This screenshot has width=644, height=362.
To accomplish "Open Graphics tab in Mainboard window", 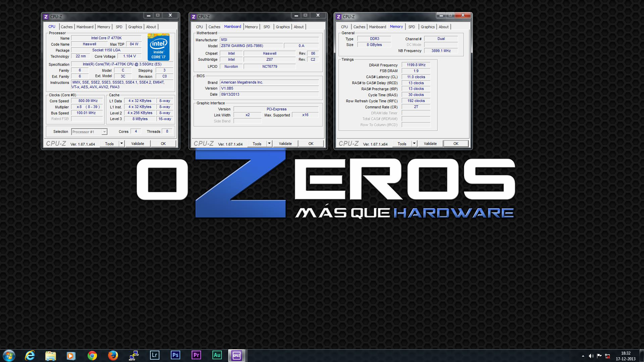I will [x=283, y=27].
